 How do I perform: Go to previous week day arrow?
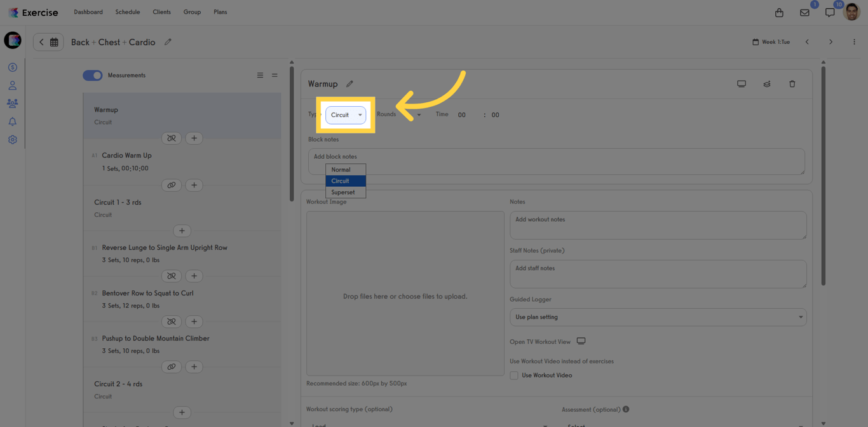tap(807, 42)
